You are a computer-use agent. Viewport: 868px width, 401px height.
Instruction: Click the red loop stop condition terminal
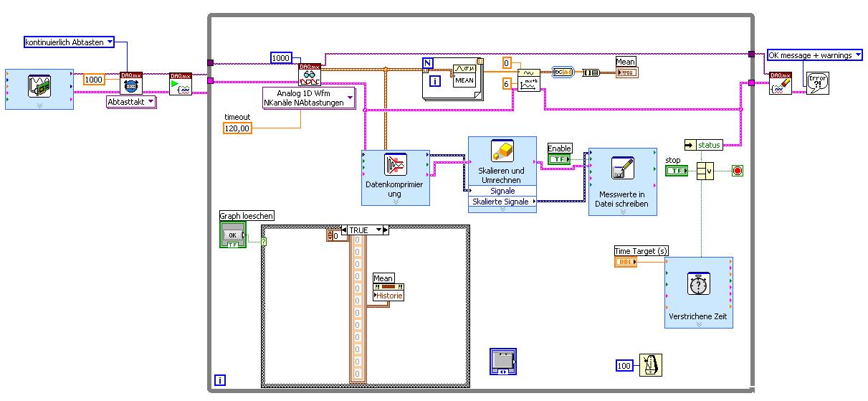tap(738, 171)
